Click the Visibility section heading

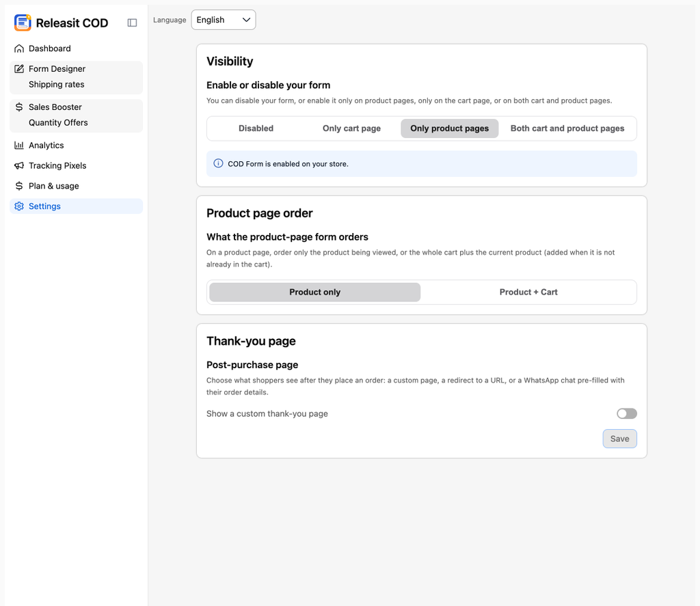pos(230,61)
